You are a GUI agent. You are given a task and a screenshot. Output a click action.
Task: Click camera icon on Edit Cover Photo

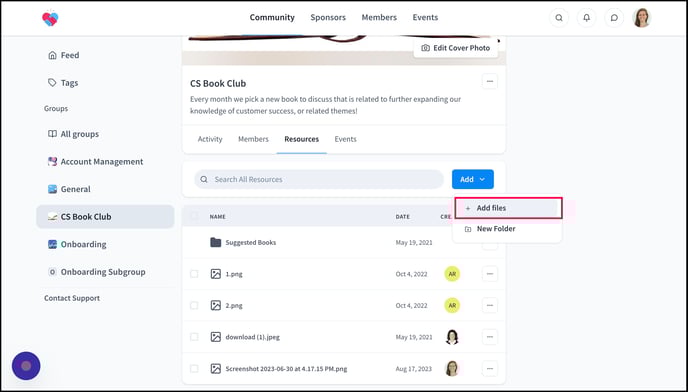[425, 48]
